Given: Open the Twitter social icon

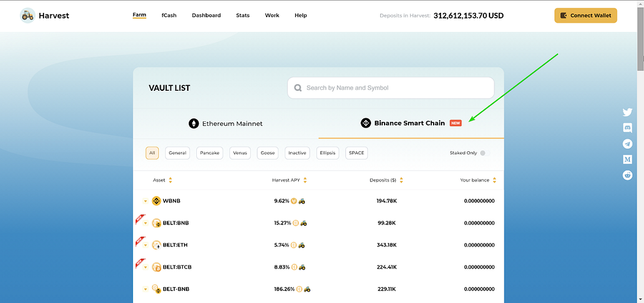Looking at the screenshot, I should [x=627, y=112].
